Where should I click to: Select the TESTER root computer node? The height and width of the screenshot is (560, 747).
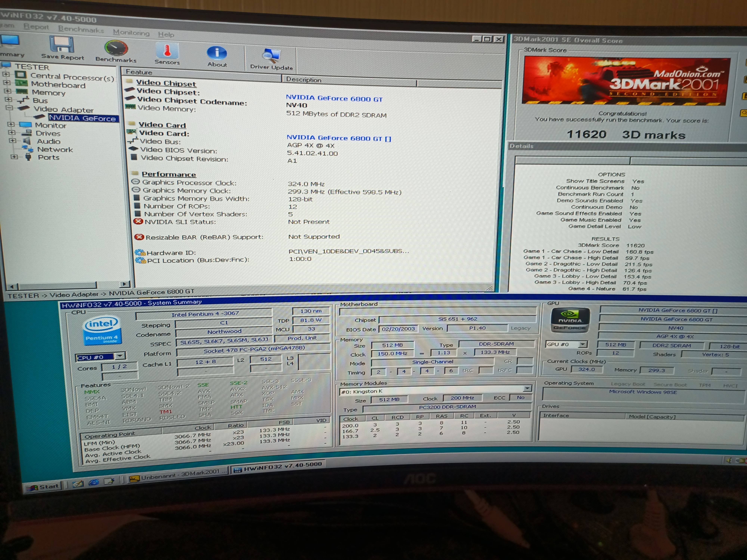(x=32, y=67)
